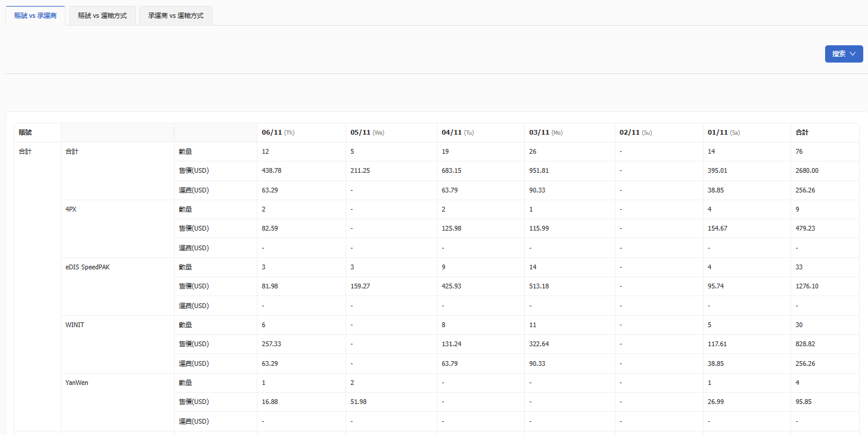The width and height of the screenshot is (868, 435).
Task: Select the 承運商 vs 運輸方式 tab
Action: 176,15
